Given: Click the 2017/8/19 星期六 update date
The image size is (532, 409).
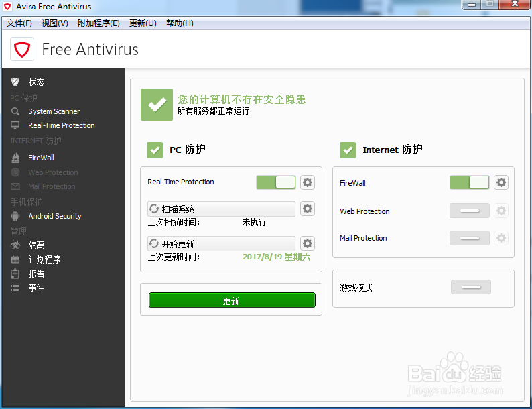Looking at the screenshot, I should [276, 257].
